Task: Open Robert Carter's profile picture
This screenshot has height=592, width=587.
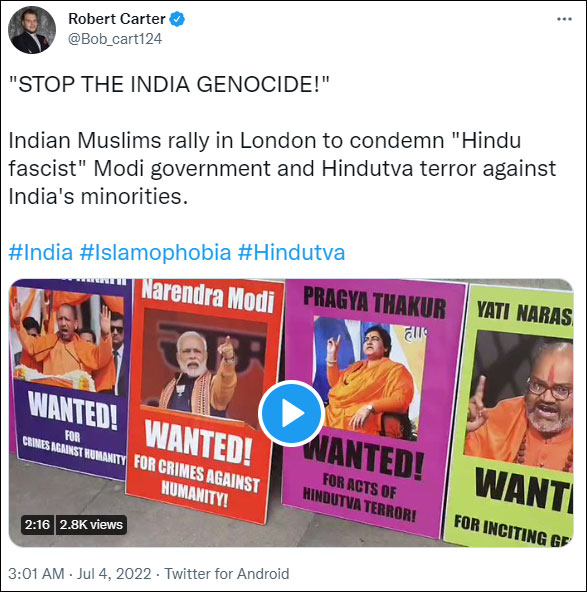Action: click(32, 30)
